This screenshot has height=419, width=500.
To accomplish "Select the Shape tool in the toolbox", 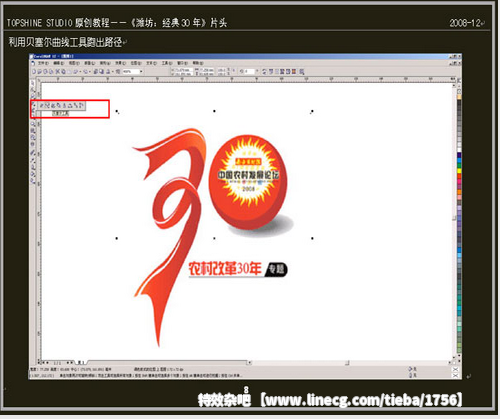I will [33, 89].
